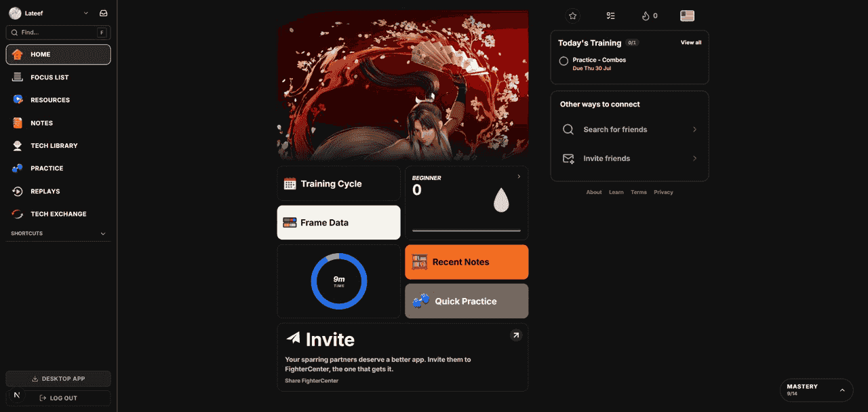Open the Search for friends chevron arrow
This screenshot has width=868, height=412.
tap(694, 130)
